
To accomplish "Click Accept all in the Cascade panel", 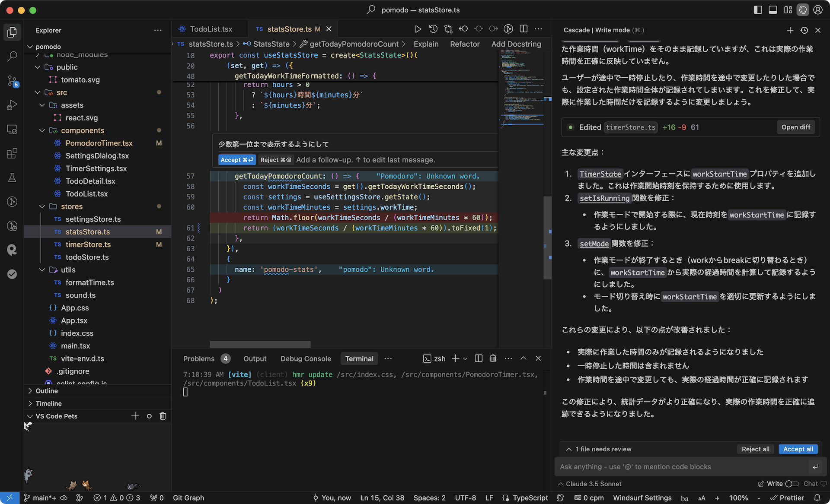I will coord(798,449).
